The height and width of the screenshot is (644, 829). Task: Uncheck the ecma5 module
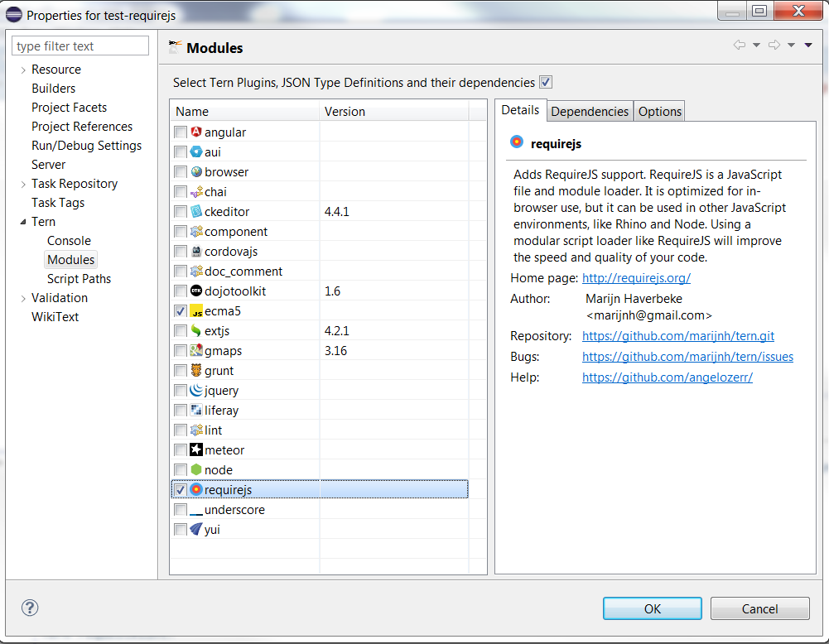click(180, 310)
